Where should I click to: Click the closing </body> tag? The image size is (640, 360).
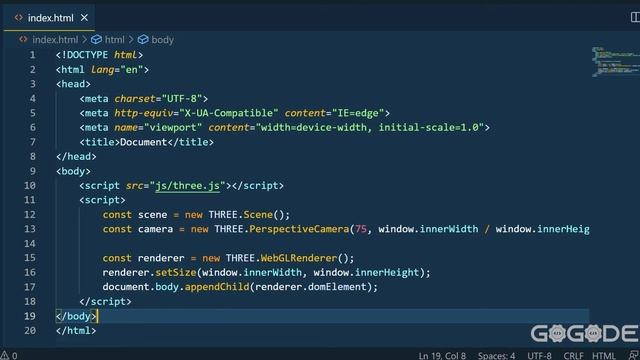76,316
